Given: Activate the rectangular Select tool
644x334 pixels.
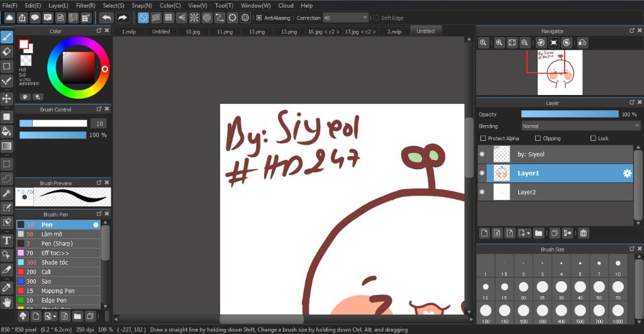Looking at the screenshot, I should (6, 164).
